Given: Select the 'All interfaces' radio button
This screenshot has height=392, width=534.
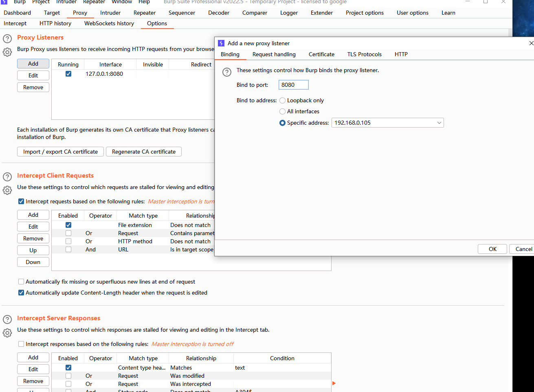Looking at the screenshot, I should click(x=282, y=111).
